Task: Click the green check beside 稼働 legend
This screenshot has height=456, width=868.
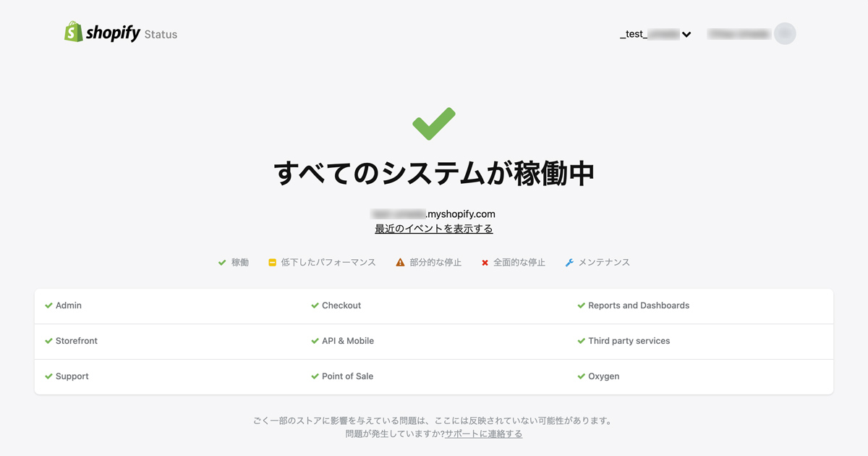Action: [222, 263]
